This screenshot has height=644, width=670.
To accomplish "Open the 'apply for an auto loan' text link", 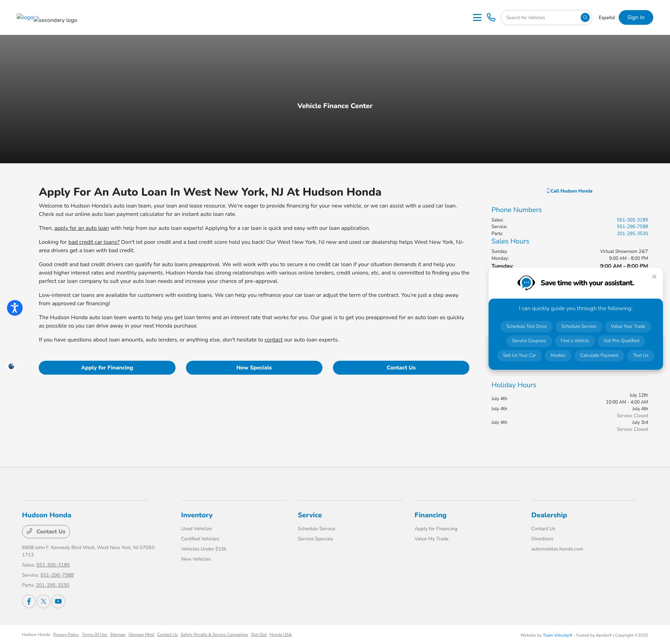I will click(x=82, y=228).
